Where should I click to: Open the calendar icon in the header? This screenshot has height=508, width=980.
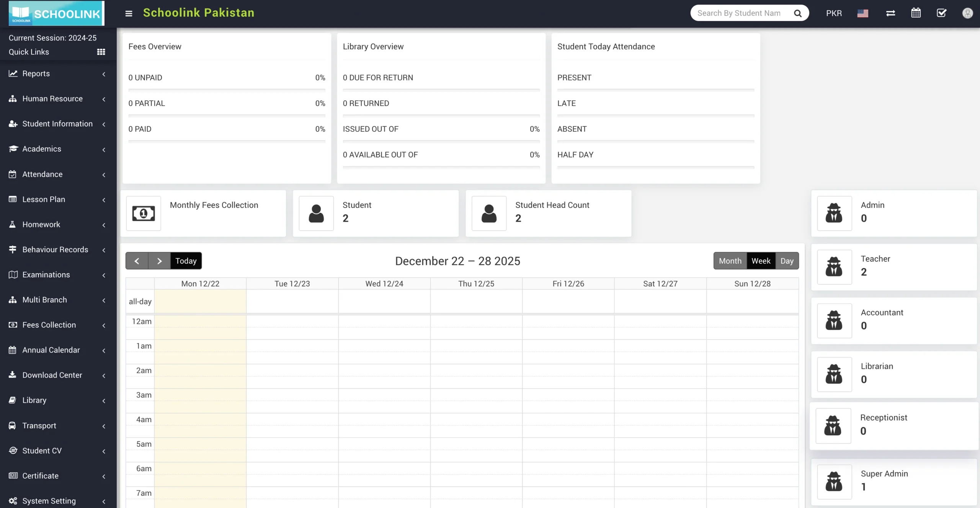(916, 13)
